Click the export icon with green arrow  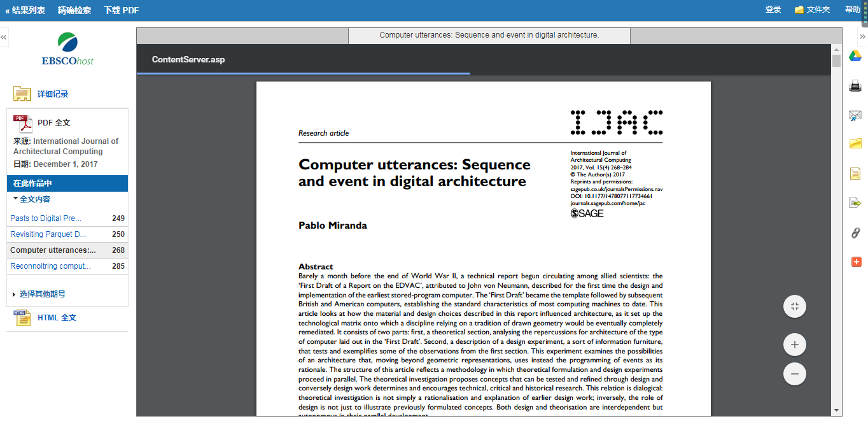(x=855, y=203)
